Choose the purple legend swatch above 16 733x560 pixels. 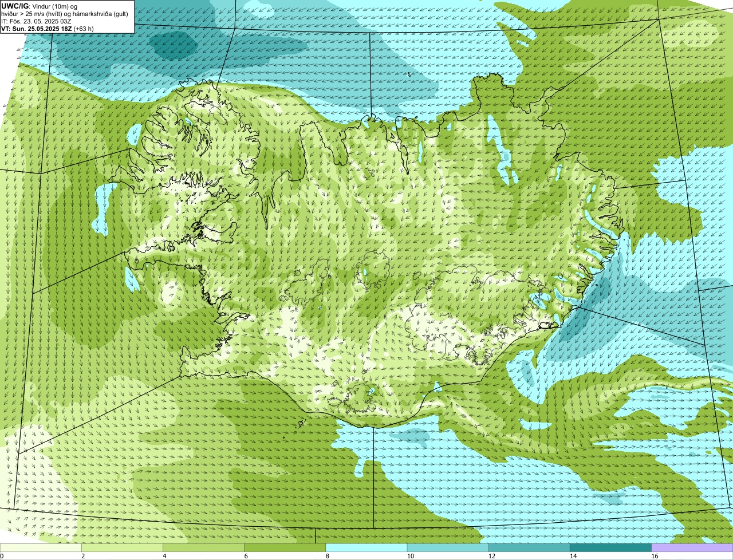pyautogui.click(x=692, y=548)
